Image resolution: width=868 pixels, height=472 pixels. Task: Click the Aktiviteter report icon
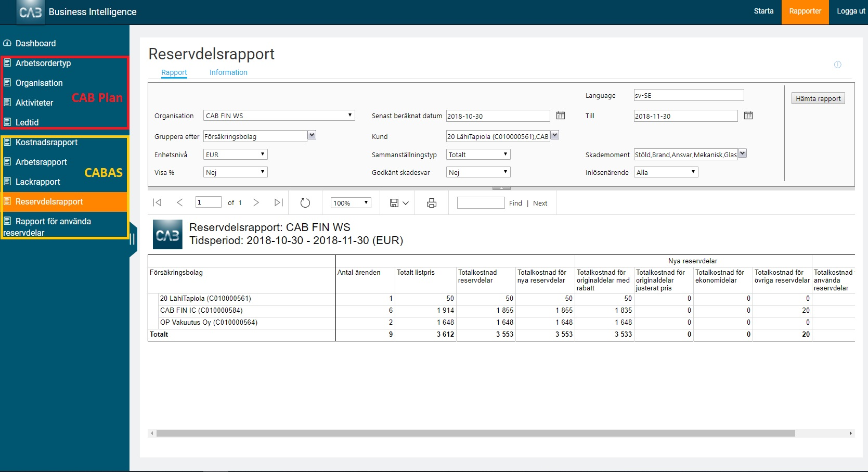7,103
